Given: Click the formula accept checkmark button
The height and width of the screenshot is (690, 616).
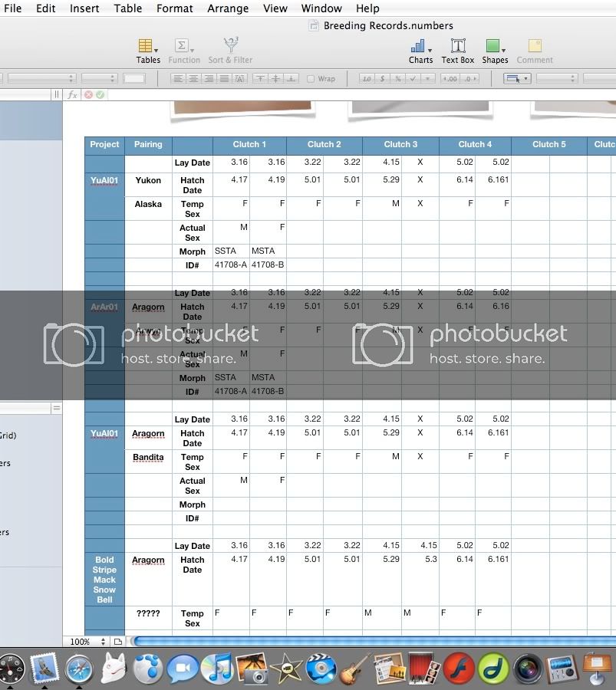Looking at the screenshot, I should 100,94.
